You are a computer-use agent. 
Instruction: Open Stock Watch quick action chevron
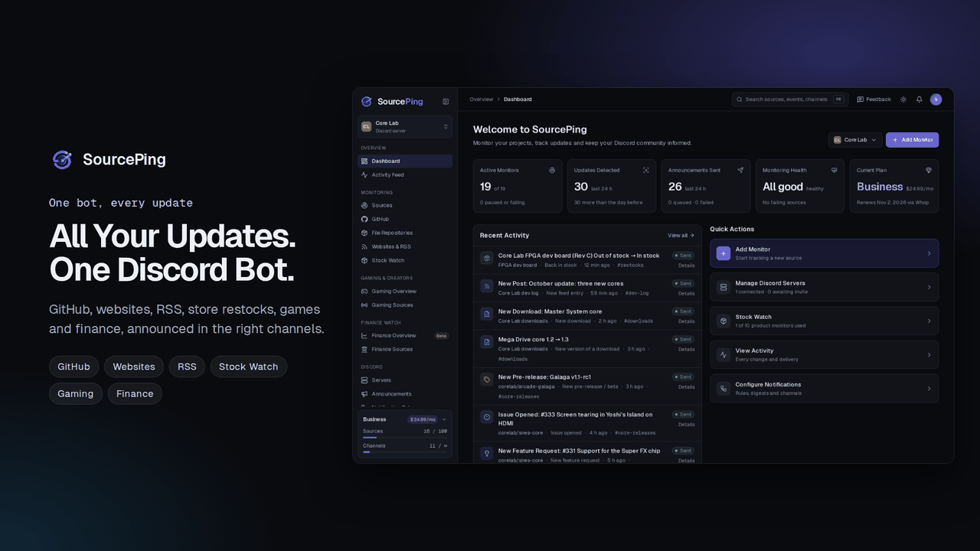tap(929, 321)
